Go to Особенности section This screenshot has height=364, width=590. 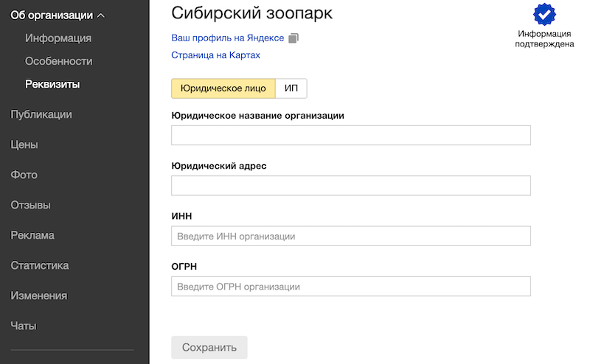(x=58, y=61)
